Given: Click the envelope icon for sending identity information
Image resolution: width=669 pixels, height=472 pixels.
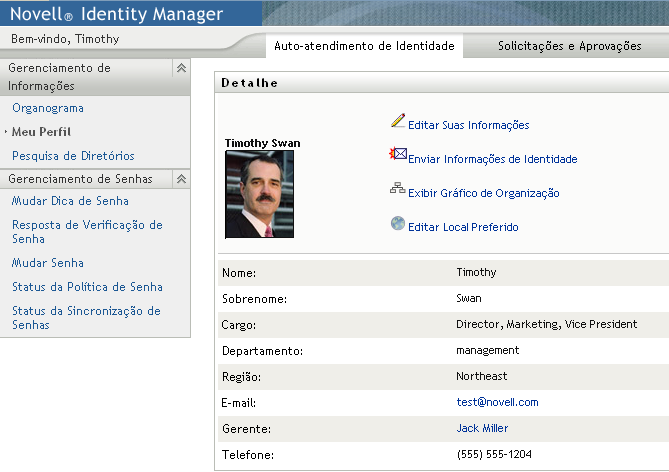Looking at the screenshot, I should pos(398,155).
